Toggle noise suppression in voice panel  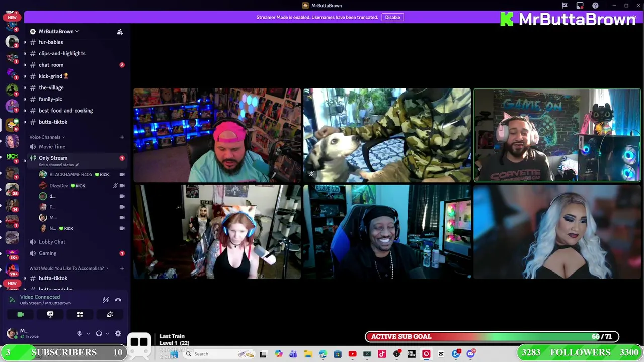pyautogui.click(x=106, y=300)
